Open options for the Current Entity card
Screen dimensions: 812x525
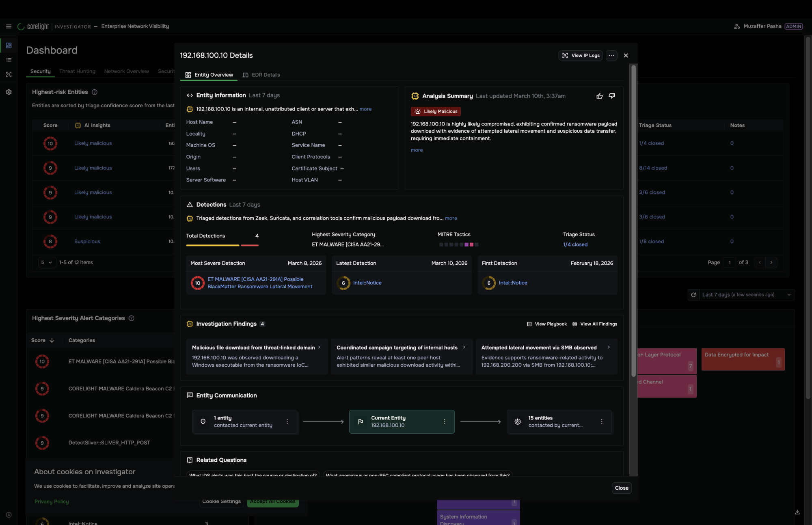[x=445, y=422]
